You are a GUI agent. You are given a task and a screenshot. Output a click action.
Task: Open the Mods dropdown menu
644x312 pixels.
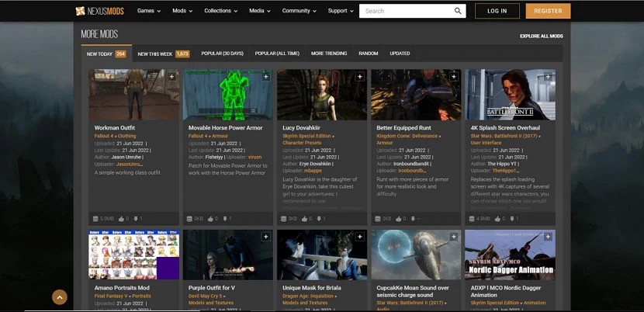pyautogui.click(x=182, y=11)
